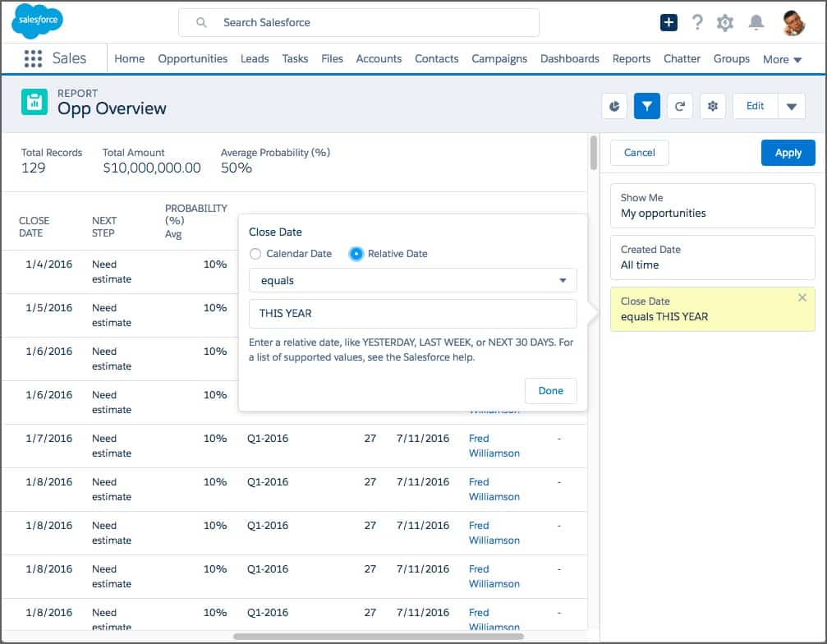The width and height of the screenshot is (827, 644).
Task: Click Q1-2016 in the 1/7/2016 row
Action: (x=268, y=439)
